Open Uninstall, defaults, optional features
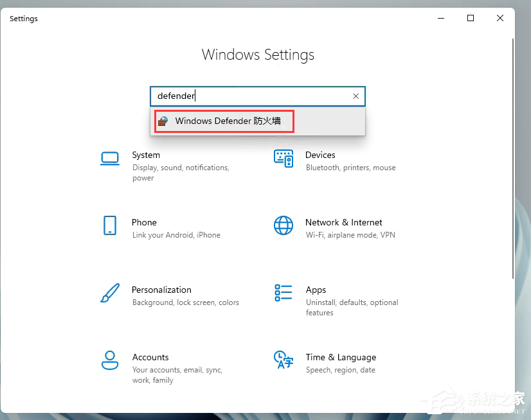 coord(345,307)
